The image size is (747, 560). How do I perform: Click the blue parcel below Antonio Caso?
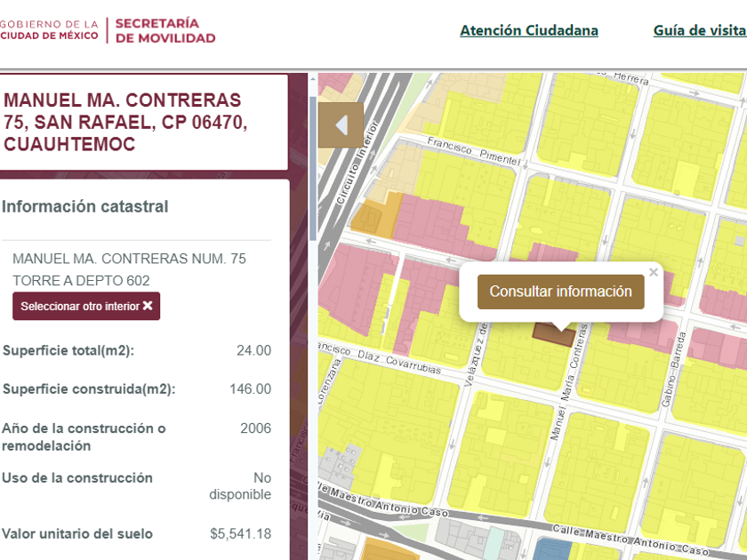[553, 549]
